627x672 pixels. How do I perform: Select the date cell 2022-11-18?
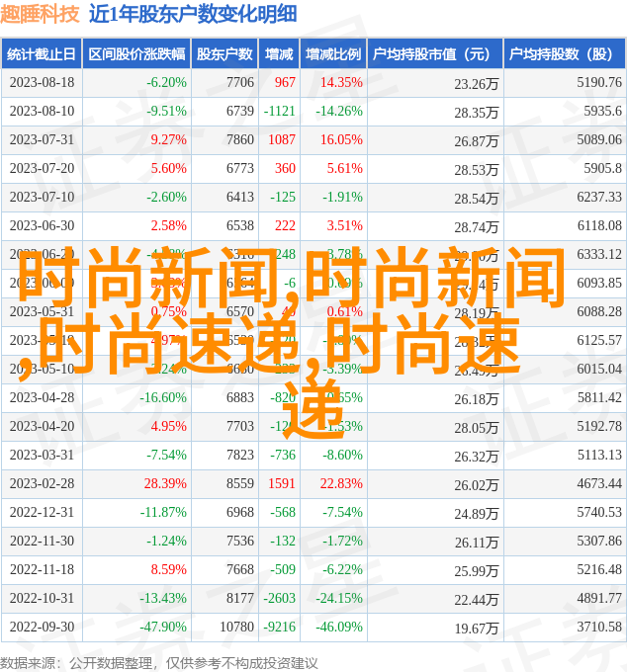click(x=42, y=570)
